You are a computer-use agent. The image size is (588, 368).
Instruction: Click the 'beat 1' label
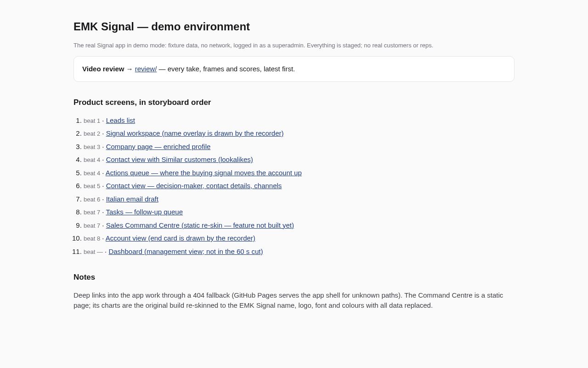point(92,121)
